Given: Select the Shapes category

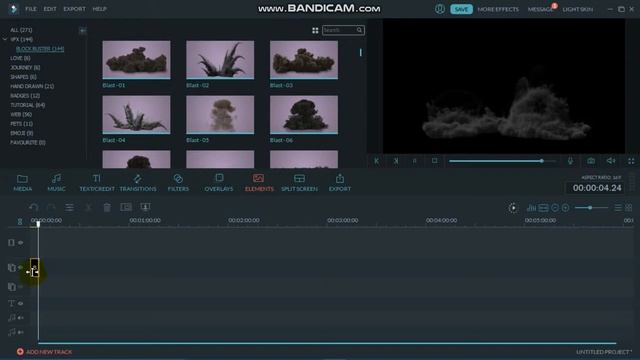Looking at the screenshot, I should [23, 77].
